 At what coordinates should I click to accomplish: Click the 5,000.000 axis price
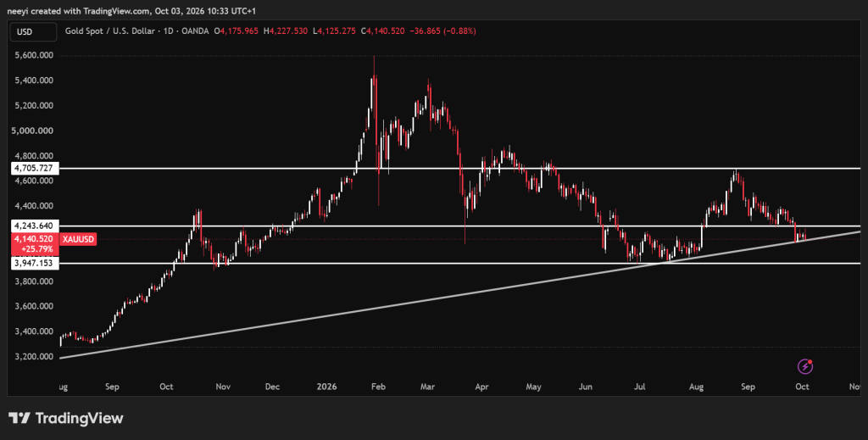(34, 131)
